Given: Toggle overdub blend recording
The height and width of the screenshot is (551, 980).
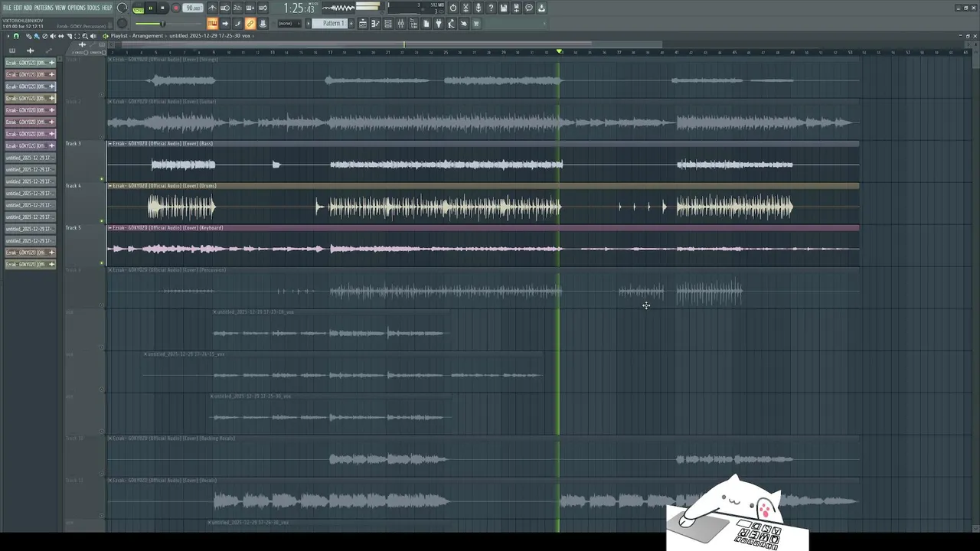Looking at the screenshot, I should [x=250, y=8].
